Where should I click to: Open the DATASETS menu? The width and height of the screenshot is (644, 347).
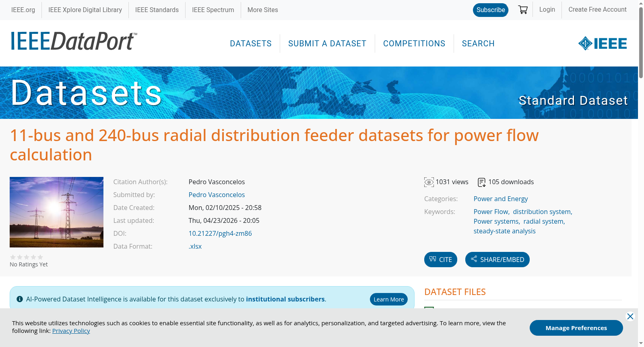[x=251, y=44]
